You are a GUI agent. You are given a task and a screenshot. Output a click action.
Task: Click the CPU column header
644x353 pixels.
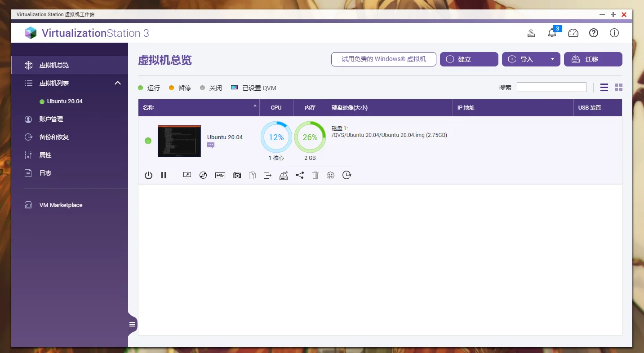click(x=276, y=107)
